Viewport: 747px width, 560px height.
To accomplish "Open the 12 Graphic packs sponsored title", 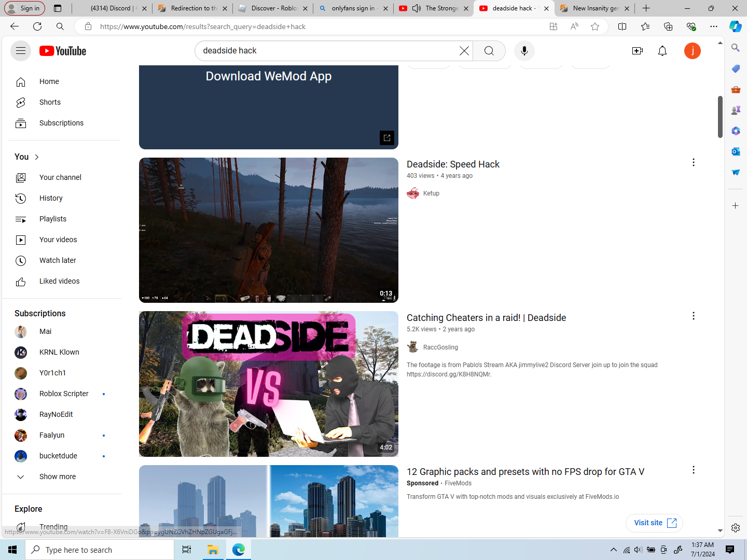I will click(x=525, y=472).
